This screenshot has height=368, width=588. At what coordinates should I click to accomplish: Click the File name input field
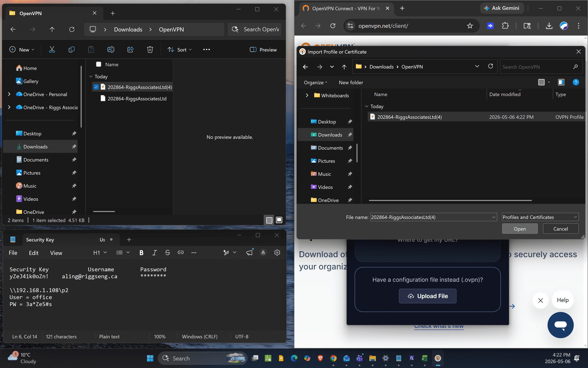[x=433, y=217]
